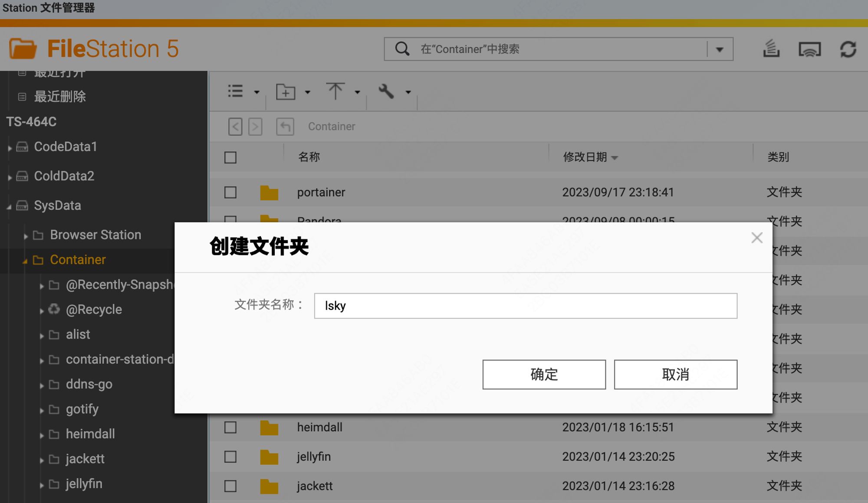This screenshot has width=868, height=503.
Task: Click the create folder toolbar icon
Action: (x=286, y=92)
